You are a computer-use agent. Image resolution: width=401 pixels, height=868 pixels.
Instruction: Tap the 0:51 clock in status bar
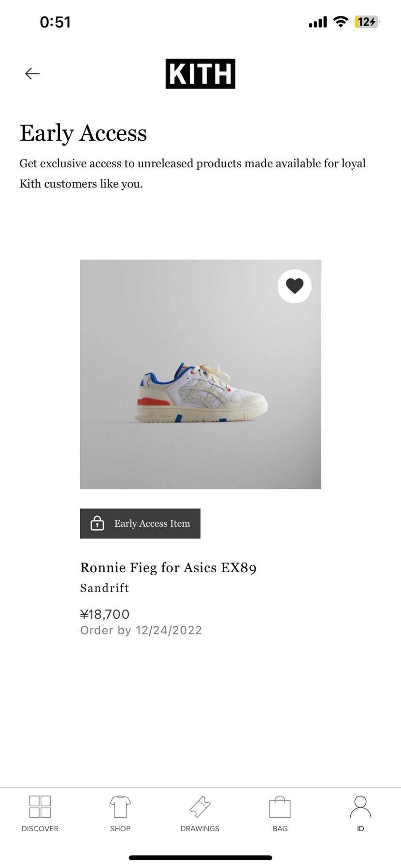[55, 22]
